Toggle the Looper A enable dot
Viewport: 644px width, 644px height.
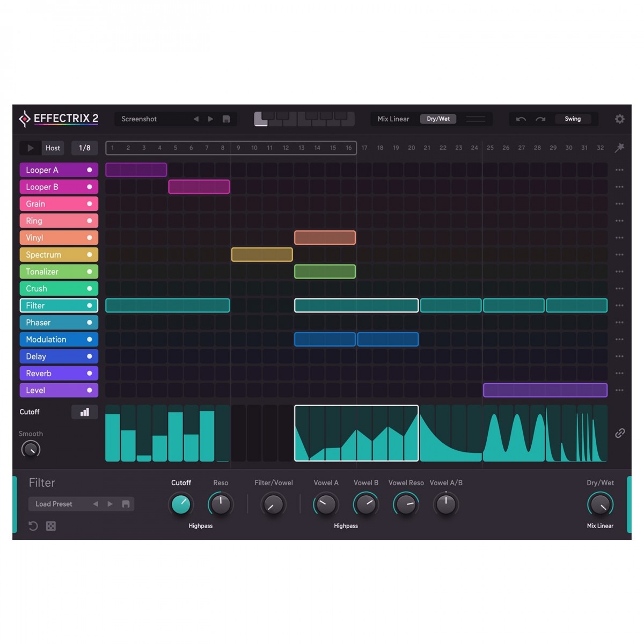(x=90, y=170)
